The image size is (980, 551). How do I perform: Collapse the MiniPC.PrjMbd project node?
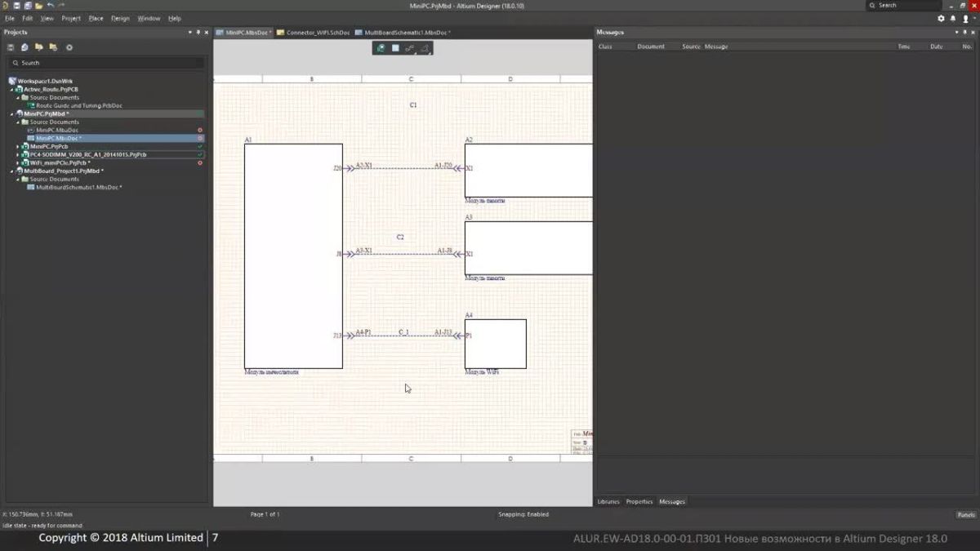point(11,113)
